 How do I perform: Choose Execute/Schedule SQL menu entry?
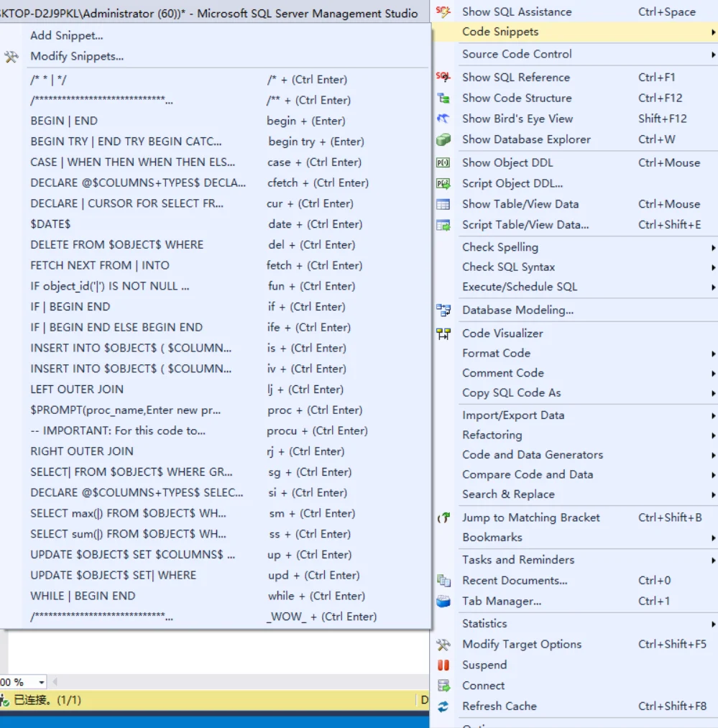click(575, 287)
